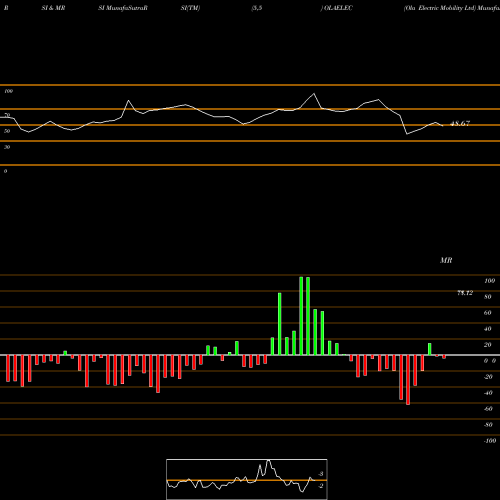The width and height of the screenshot is (500, 500).
Task: Click the 20 label on MR axis
Action: coord(488,345)
